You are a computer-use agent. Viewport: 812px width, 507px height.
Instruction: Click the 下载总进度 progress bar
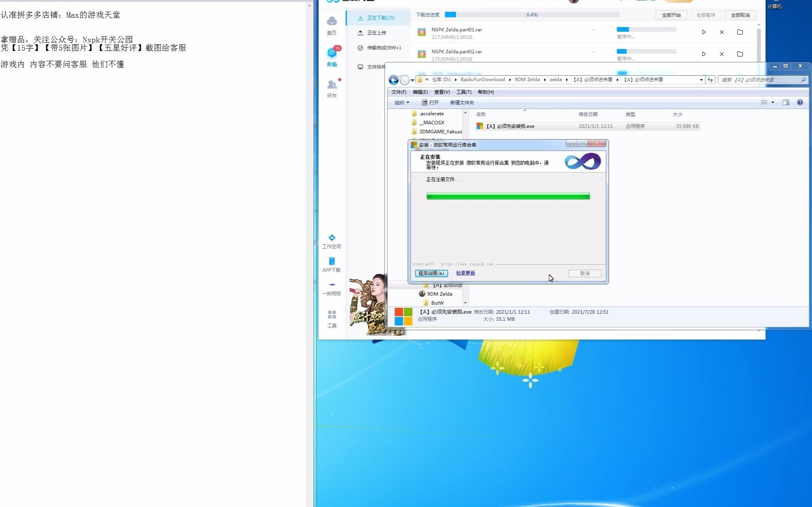(532, 15)
